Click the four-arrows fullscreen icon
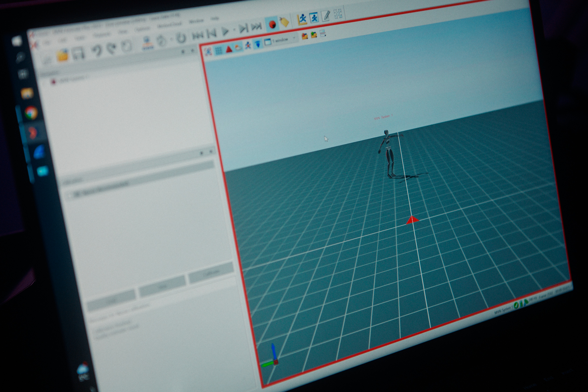The image size is (588, 392). click(338, 14)
